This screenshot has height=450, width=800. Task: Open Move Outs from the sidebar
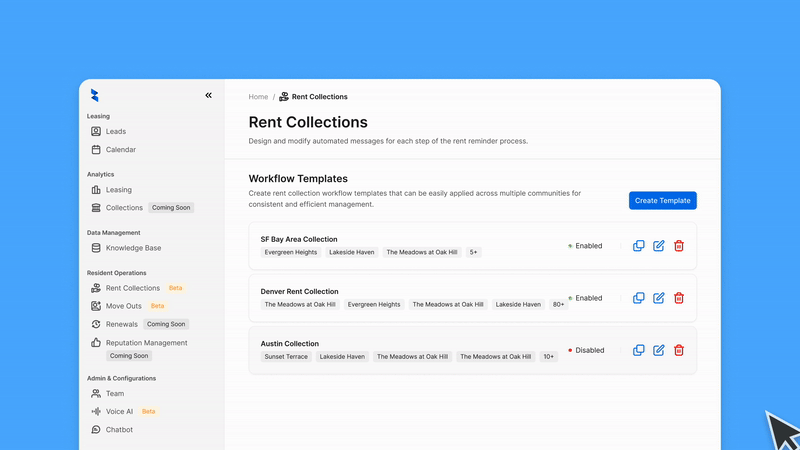coord(123,306)
